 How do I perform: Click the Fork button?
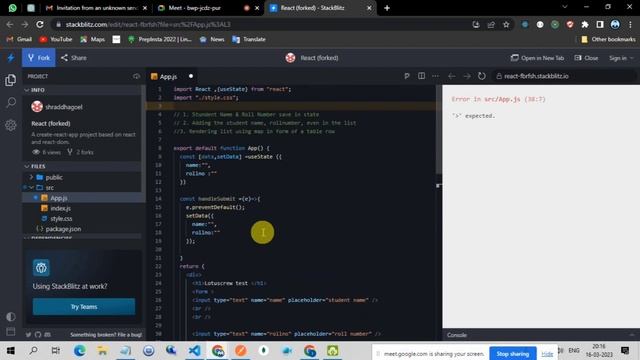click(39, 58)
